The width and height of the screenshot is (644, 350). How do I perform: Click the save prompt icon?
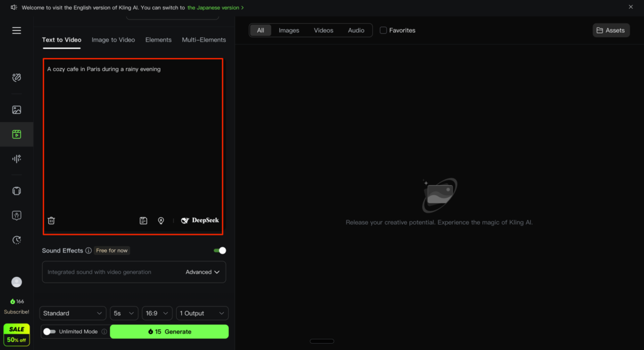point(143,220)
